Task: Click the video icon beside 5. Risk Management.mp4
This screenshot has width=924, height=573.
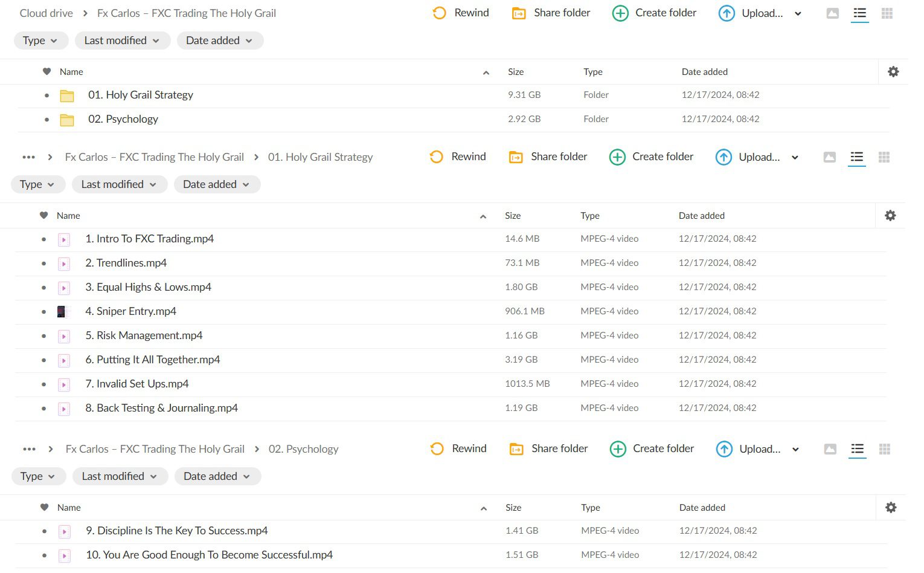Action: coord(63,336)
